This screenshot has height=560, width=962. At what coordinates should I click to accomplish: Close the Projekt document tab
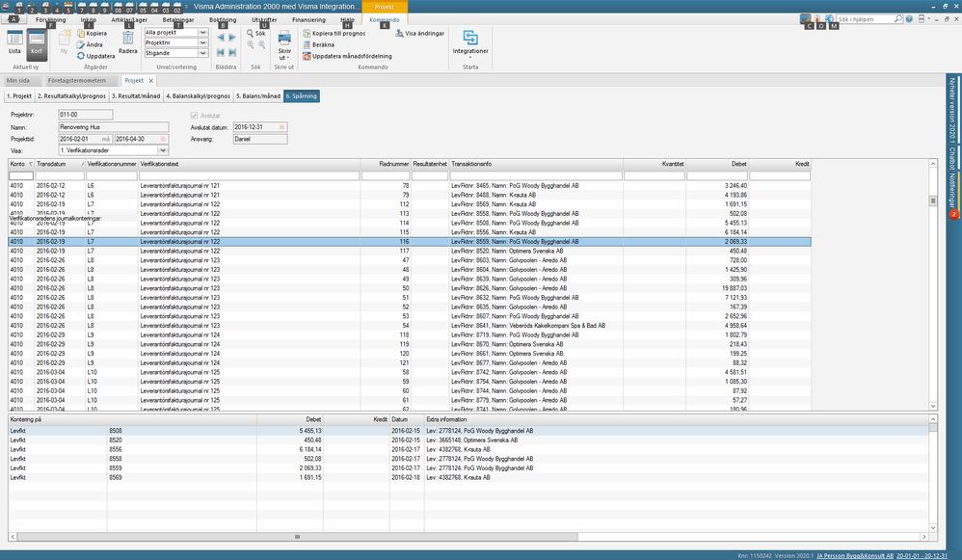click(x=150, y=81)
